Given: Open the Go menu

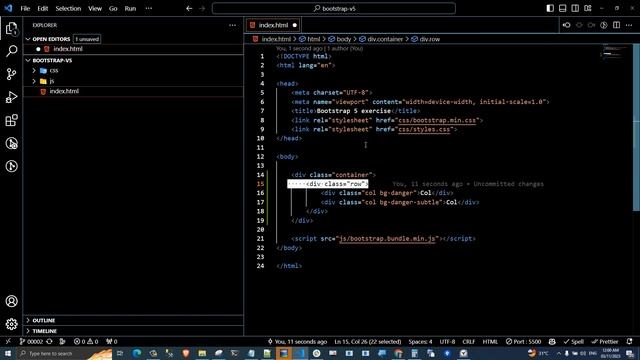Looking at the screenshot, I should click(113, 8).
